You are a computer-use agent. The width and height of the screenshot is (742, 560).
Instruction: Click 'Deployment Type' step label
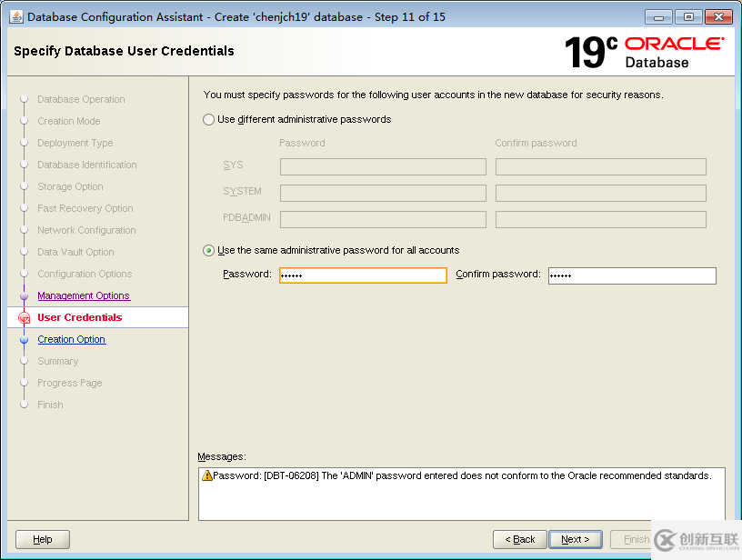pyautogui.click(x=75, y=143)
